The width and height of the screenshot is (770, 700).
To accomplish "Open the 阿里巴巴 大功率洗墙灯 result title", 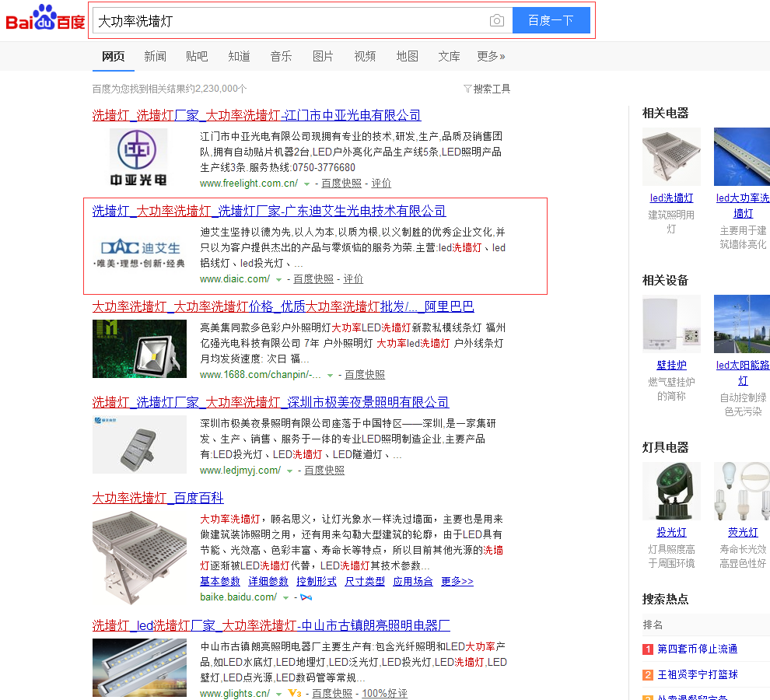I will [283, 307].
